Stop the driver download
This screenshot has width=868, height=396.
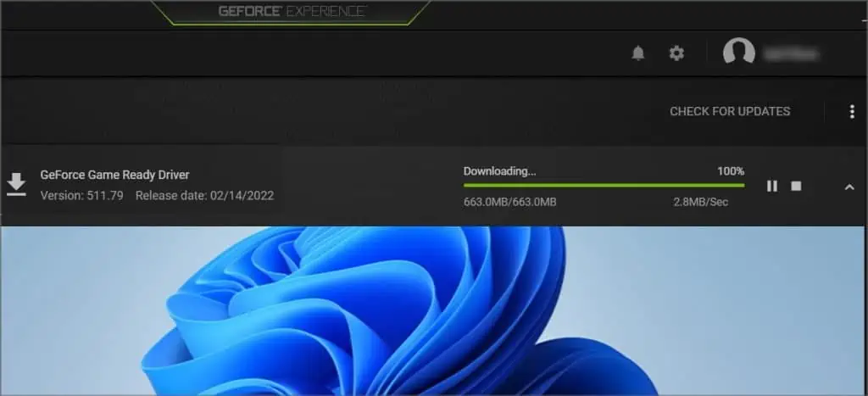(796, 186)
